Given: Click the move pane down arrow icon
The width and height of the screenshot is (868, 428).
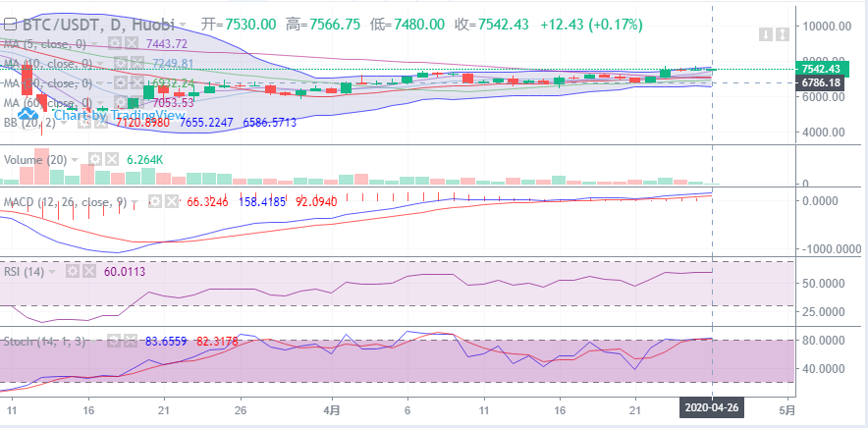Looking at the screenshot, I should click(765, 35).
